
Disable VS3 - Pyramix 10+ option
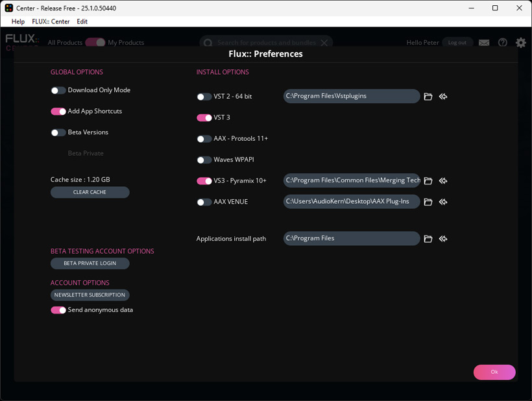click(204, 181)
